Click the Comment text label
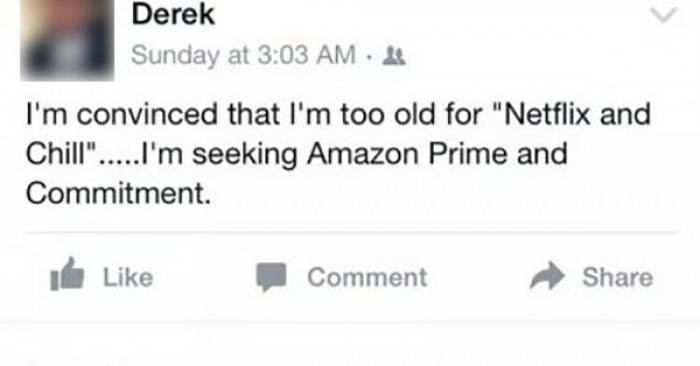Viewport: 700px width, 366px height. pos(367,277)
